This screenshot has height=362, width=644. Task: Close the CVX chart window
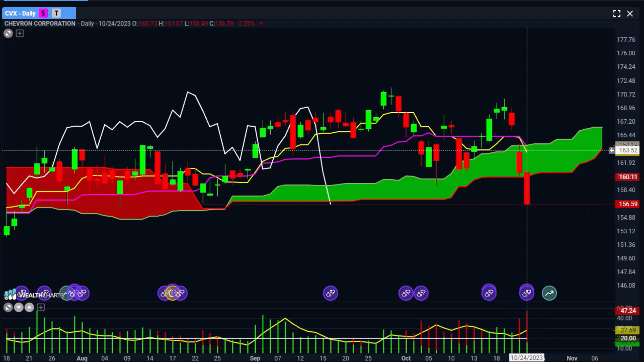pos(630,14)
